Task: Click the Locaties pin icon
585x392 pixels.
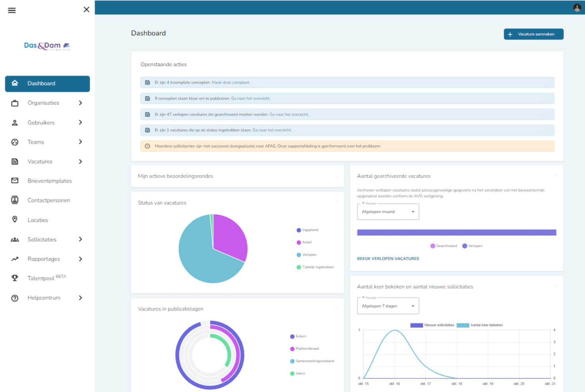Action: pyautogui.click(x=15, y=219)
